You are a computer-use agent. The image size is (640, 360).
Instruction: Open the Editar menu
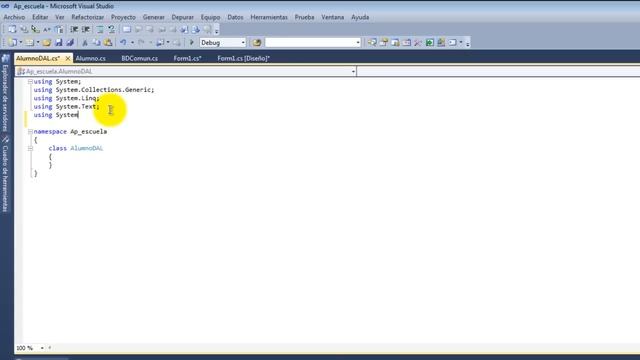tap(40, 17)
